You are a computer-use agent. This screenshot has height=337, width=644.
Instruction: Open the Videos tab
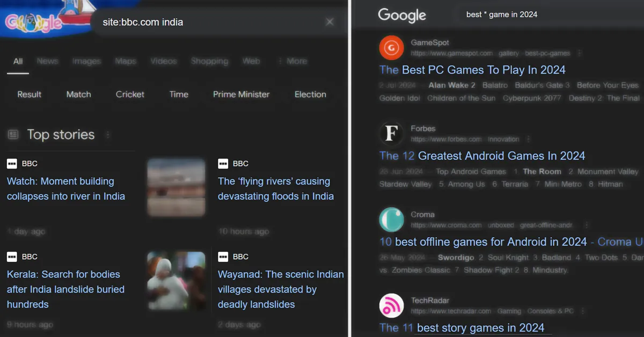point(164,61)
